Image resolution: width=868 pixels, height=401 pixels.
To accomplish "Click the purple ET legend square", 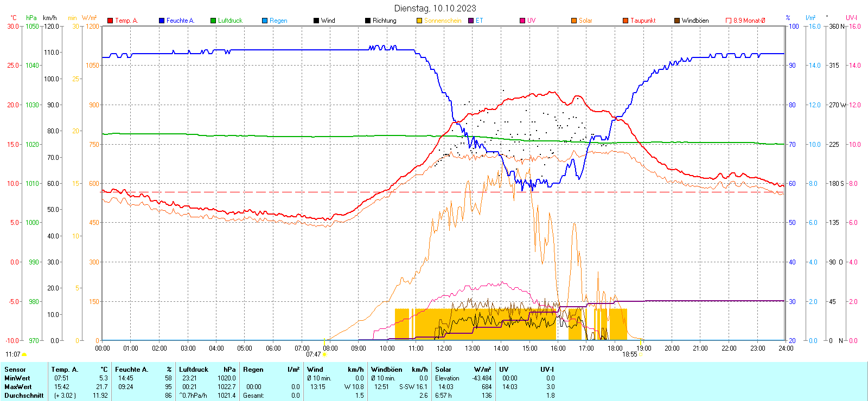I will [x=471, y=21].
